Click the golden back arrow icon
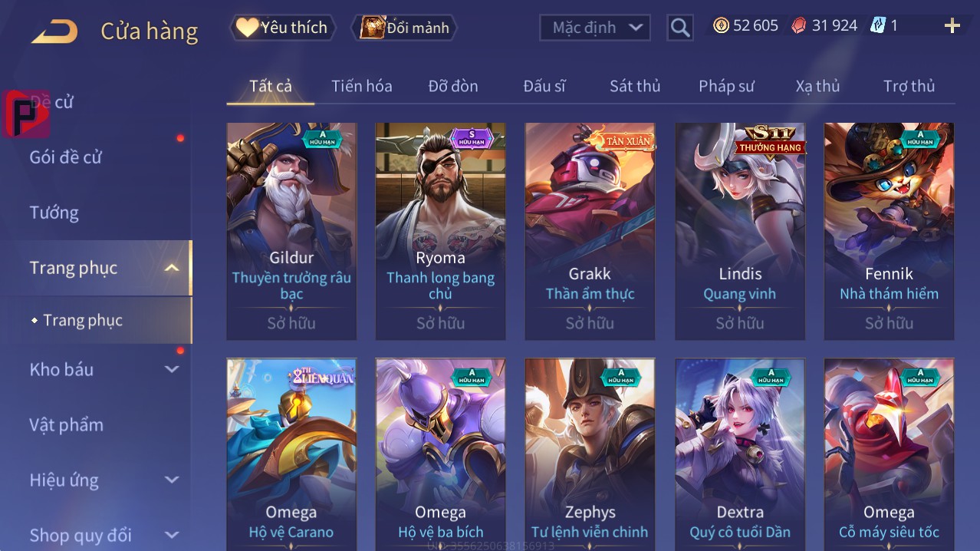The image size is (980, 551). [54, 31]
